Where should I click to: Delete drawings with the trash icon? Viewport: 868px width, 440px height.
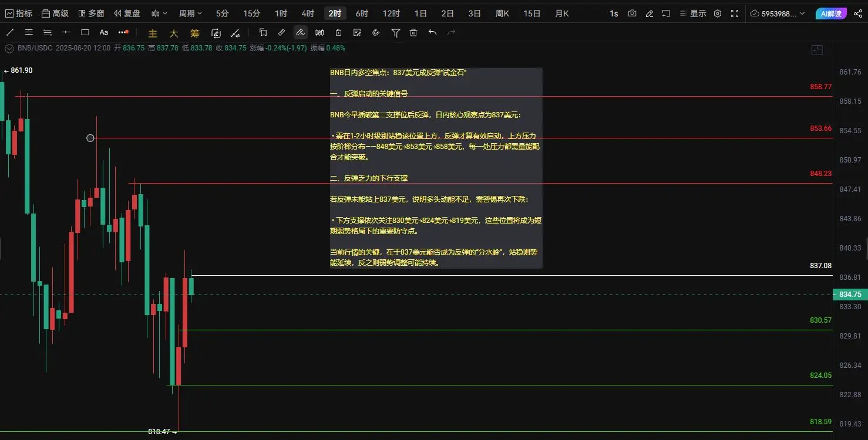(413, 32)
